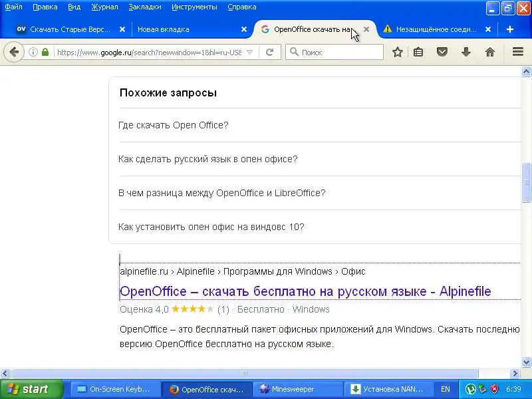Viewport: 532px width, 399px height.
Task: Open a new tab with plus button
Action: pyautogui.click(x=509, y=29)
